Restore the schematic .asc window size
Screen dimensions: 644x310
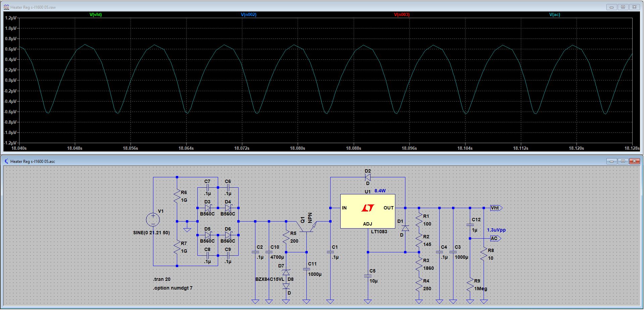point(623,161)
